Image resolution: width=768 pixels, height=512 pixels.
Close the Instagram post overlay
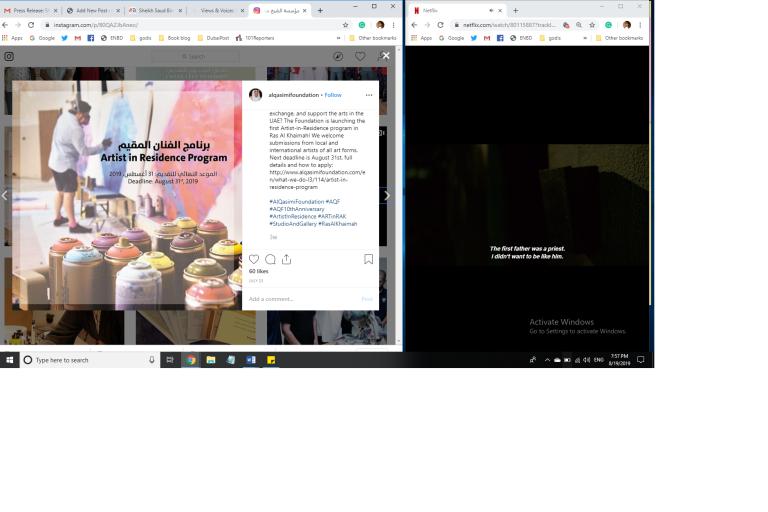click(386, 56)
